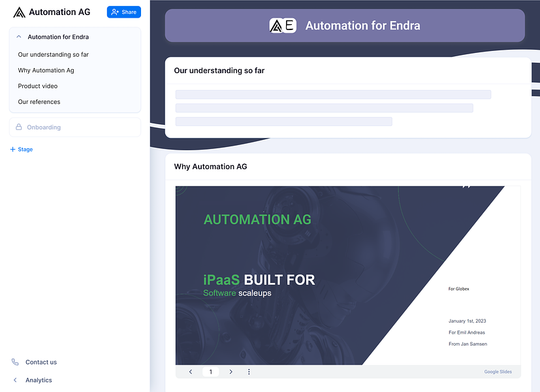Click the AE logo in header banner

pos(283,25)
